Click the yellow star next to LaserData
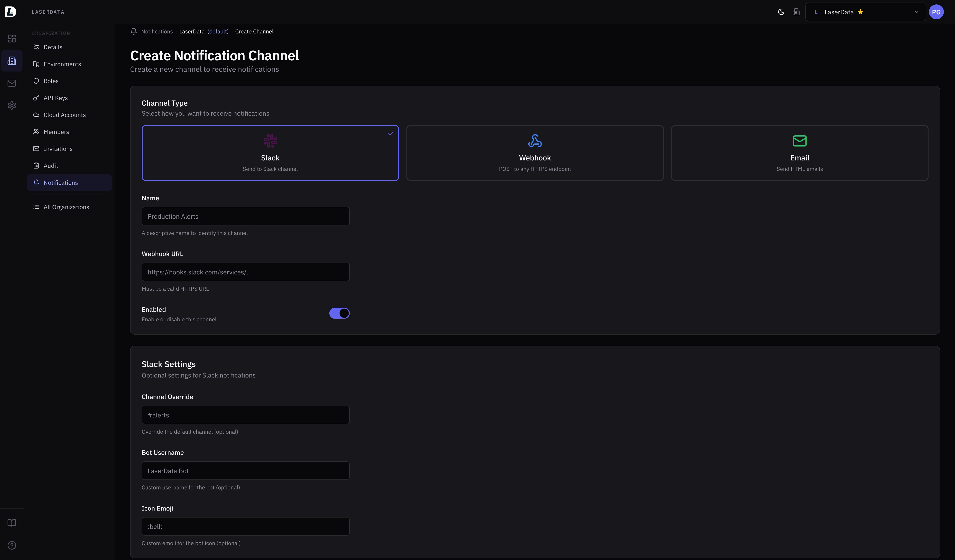 click(x=860, y=12)
